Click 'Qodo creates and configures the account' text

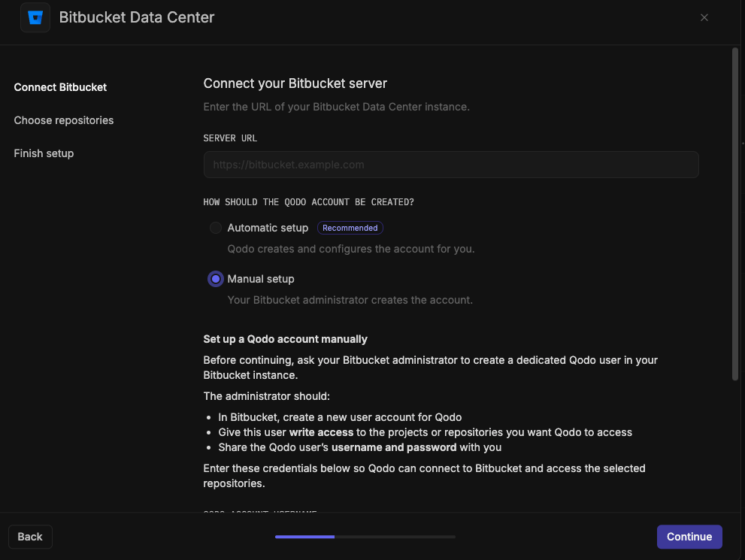click(x=350, y=249)
